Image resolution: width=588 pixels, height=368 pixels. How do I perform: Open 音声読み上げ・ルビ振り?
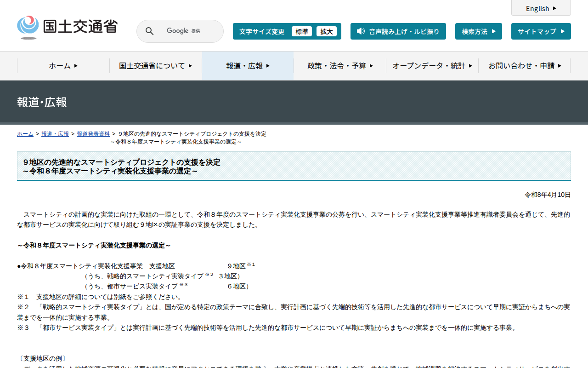pos(398,31)
